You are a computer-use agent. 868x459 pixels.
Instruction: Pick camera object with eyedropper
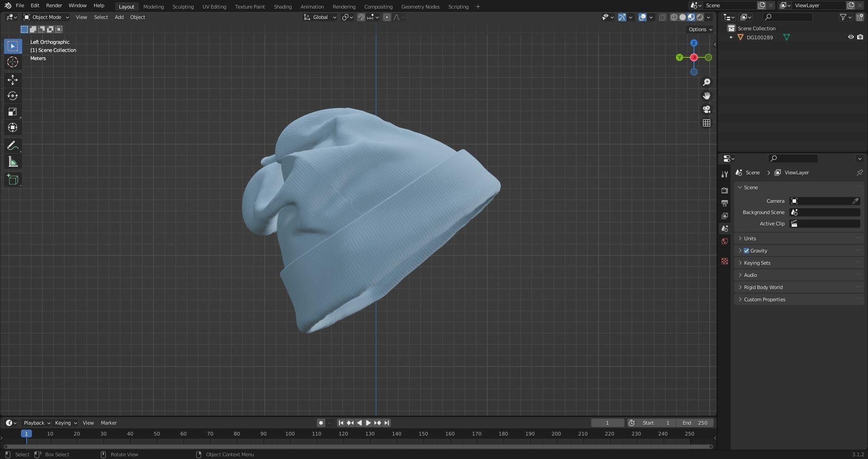tap(855, 201)
